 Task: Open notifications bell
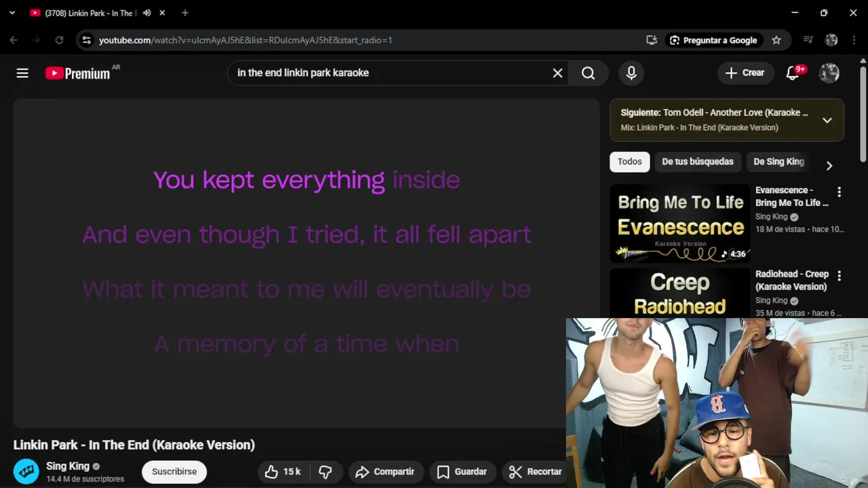pyautogui.click(x=792, y=73)
